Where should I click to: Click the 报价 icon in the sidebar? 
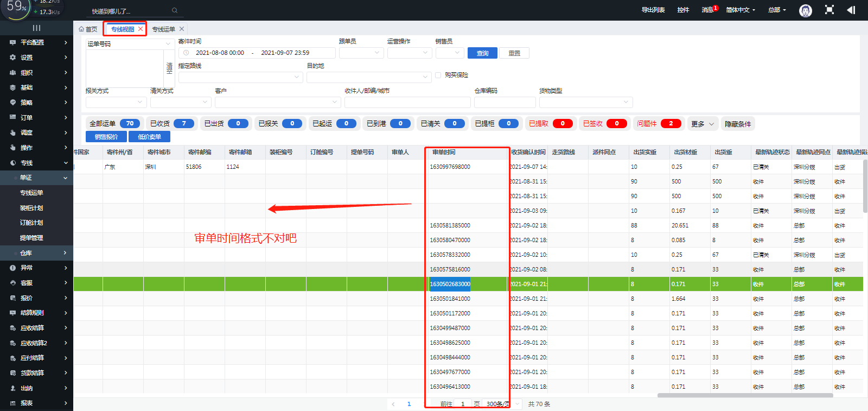[13, 298]
